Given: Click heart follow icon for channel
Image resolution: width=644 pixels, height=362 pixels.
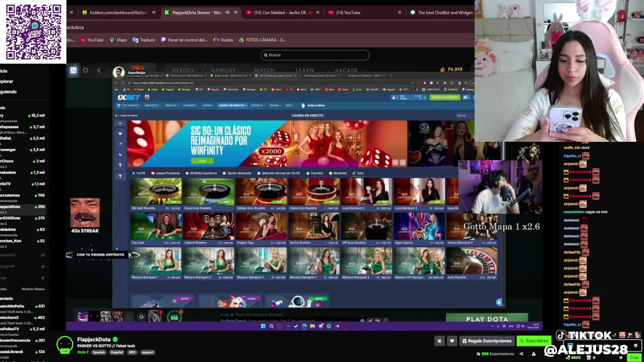Looking at the screenshot, I should [452, 341].
